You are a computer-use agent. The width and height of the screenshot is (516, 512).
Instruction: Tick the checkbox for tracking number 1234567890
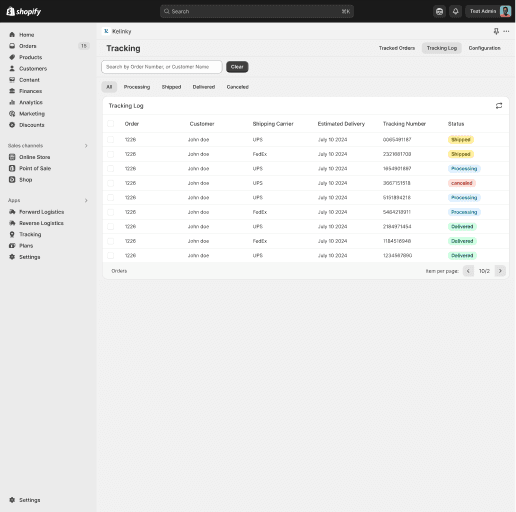(111, 255)
